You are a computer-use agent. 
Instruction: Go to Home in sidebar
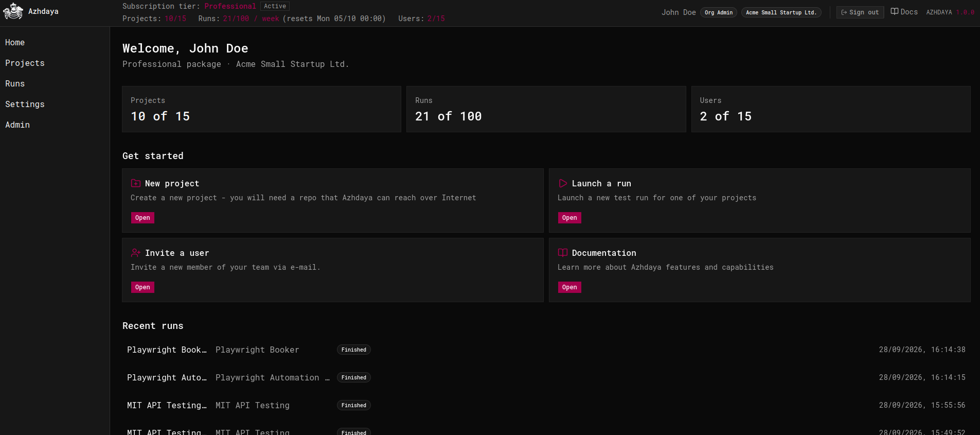pos(15,43)
